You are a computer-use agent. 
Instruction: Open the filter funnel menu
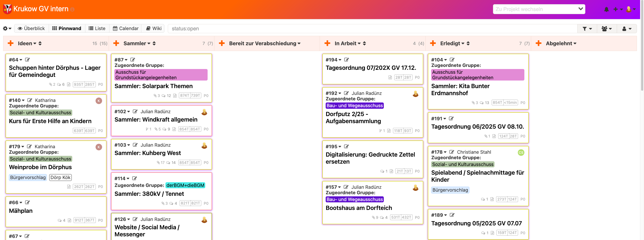tap(587, 29)
